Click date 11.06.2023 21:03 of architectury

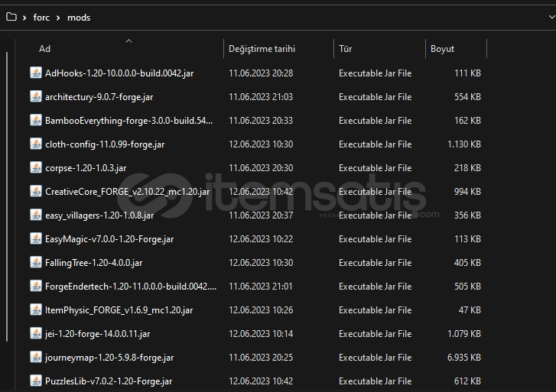(261, 97)
